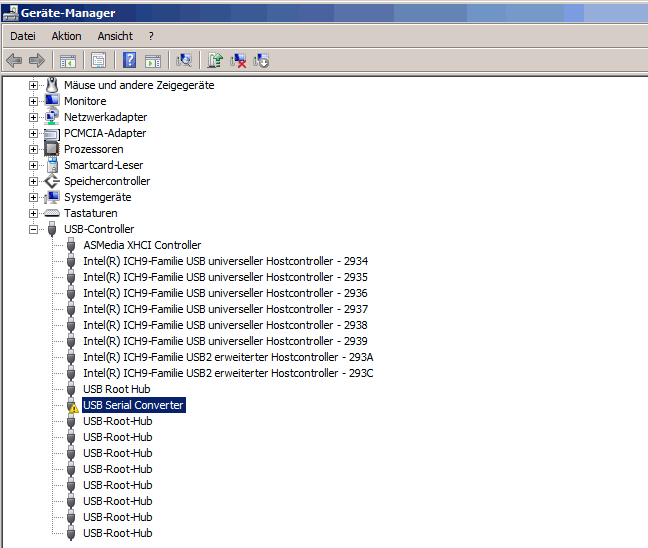Select the Smartcard-Leser category label

pos(103,165)
